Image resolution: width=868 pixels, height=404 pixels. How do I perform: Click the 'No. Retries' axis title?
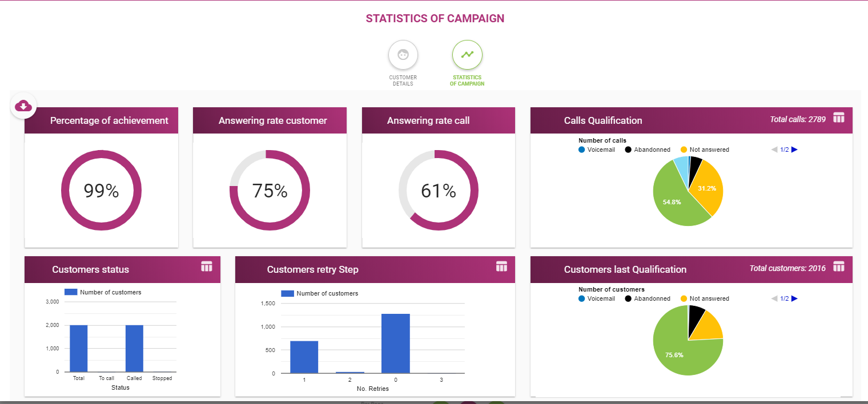[x=372, y=389]
